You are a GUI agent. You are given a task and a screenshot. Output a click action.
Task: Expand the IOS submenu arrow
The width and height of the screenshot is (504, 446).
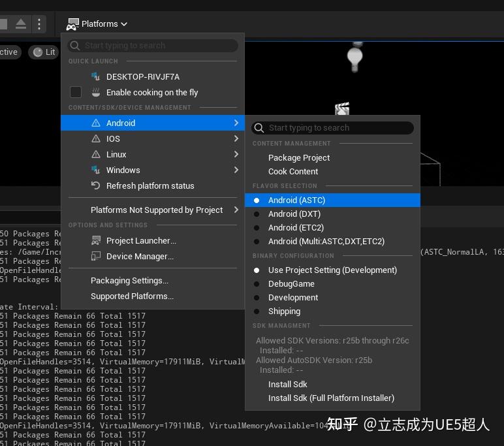coord(236,138)
